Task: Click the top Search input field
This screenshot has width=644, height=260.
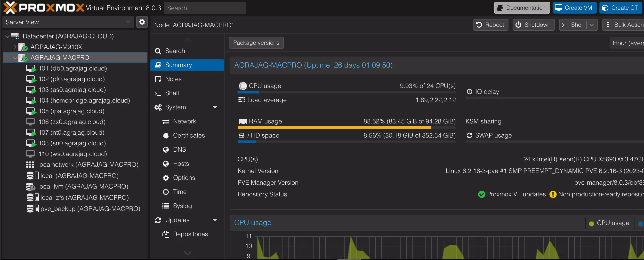Action: (205, 8)
